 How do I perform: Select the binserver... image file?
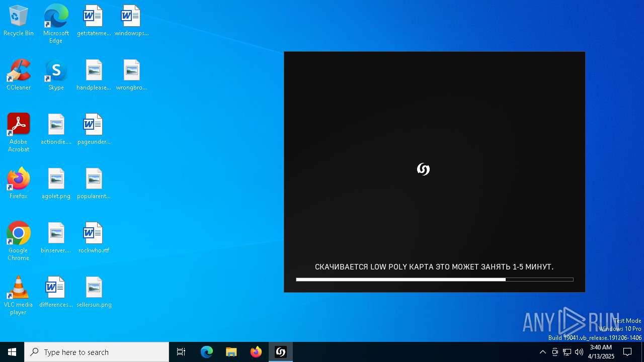pos(56,238)
